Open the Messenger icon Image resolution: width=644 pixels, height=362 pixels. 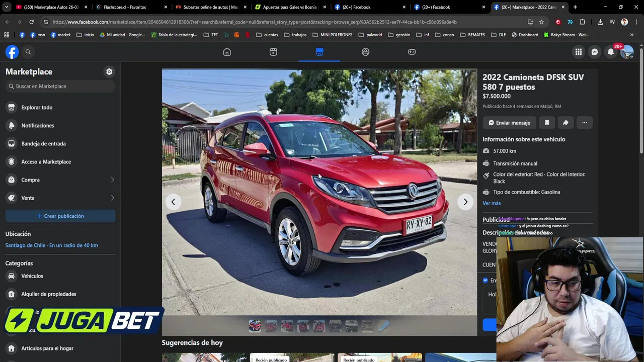coord(595,52)
